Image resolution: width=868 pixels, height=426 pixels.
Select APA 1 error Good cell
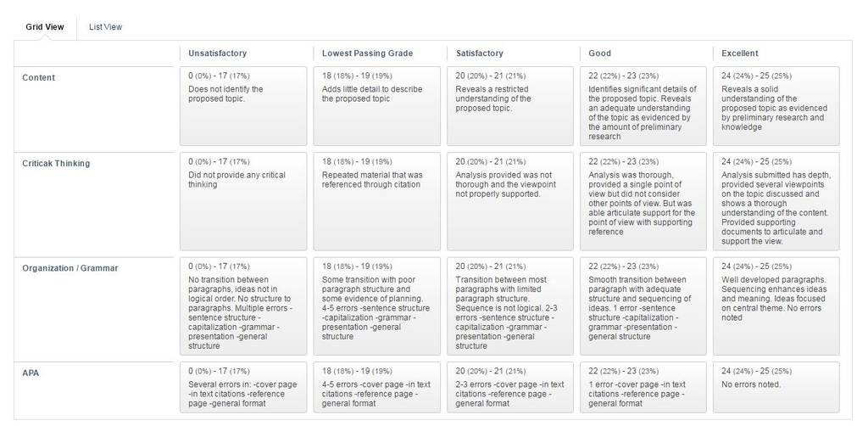[643, 387]
